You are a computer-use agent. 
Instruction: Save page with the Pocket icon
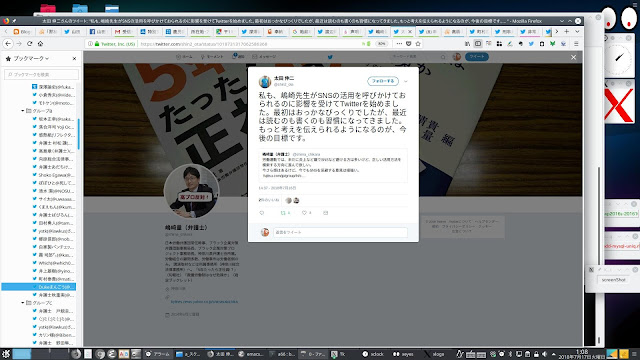(409, 44)
